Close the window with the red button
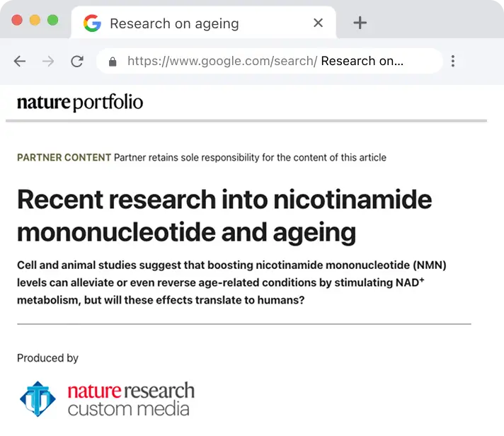The height and width of the screenshot is (436, 504). click(x=17, y=20)
